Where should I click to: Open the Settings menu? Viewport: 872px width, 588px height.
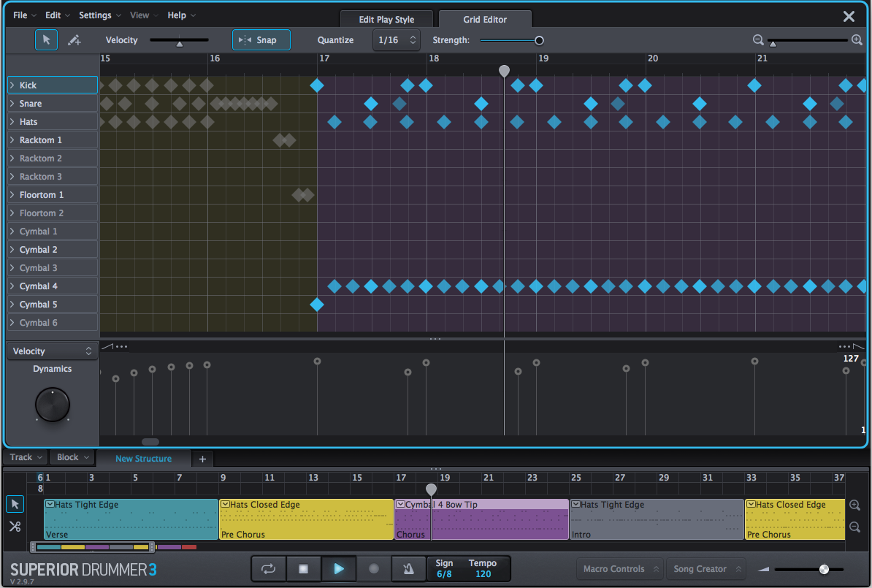[x=99, y=15]
